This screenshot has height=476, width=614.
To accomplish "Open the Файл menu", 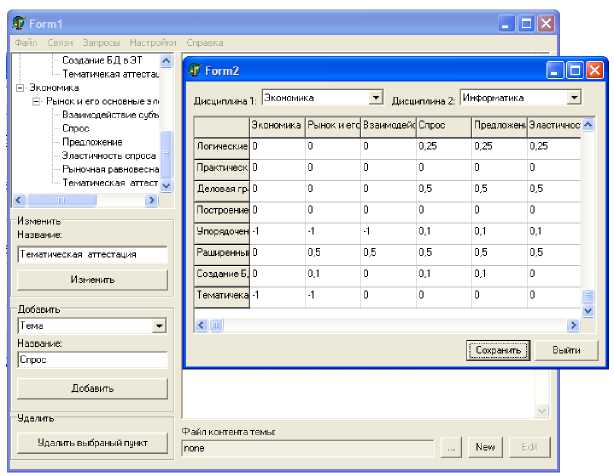I will (x=26, y=43).
